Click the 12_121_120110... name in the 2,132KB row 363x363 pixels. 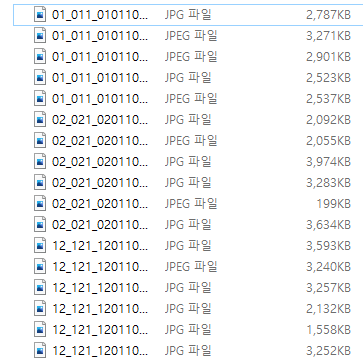[x=100, y=309]
